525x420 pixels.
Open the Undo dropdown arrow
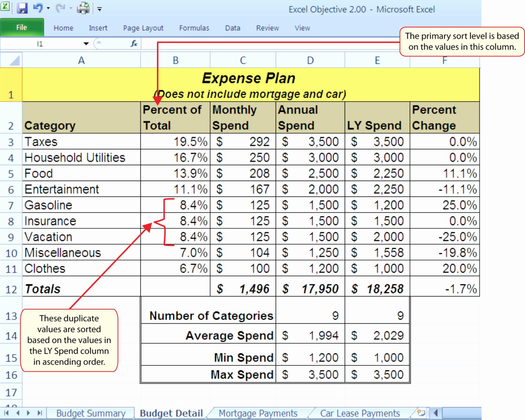[48, 8]
